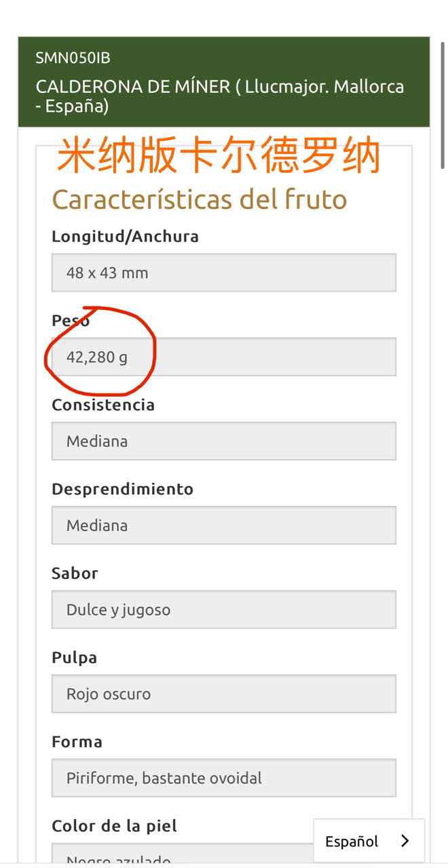Click the Forma field reading Piriforme, bastante ovoidal
Image resolution: width=448 pixels, height=868 pixels.
point(224,777)
